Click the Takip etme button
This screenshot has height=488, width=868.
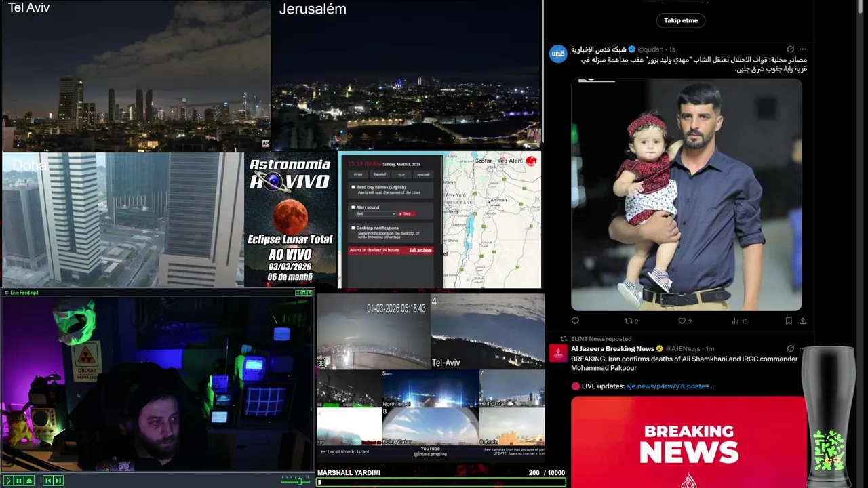coord(681,20)
